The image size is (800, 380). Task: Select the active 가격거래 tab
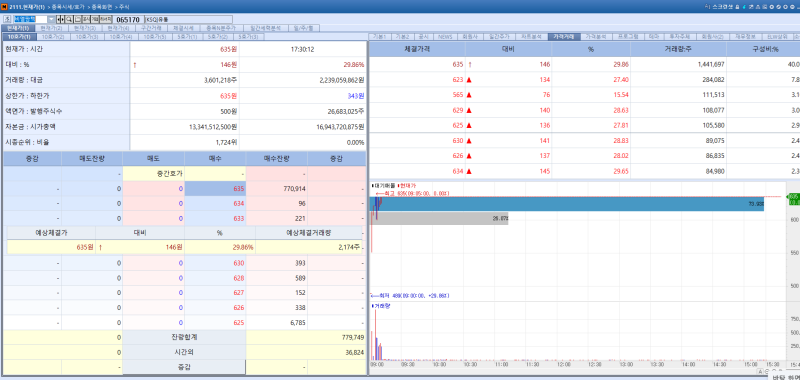(564, 37)
